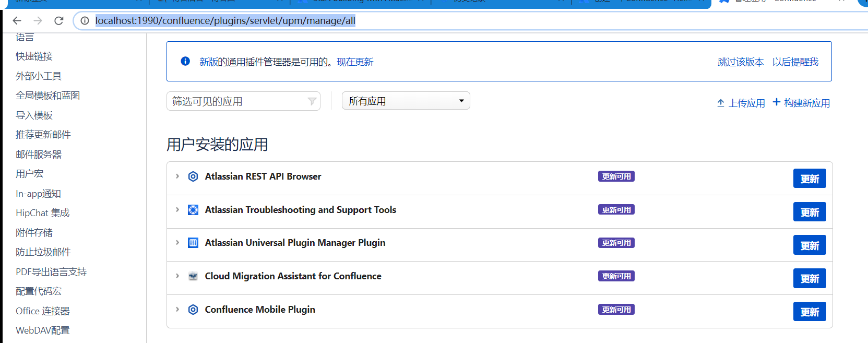
Task: Update Cloud Migration Assistant for Confluence
Action: 810,278
